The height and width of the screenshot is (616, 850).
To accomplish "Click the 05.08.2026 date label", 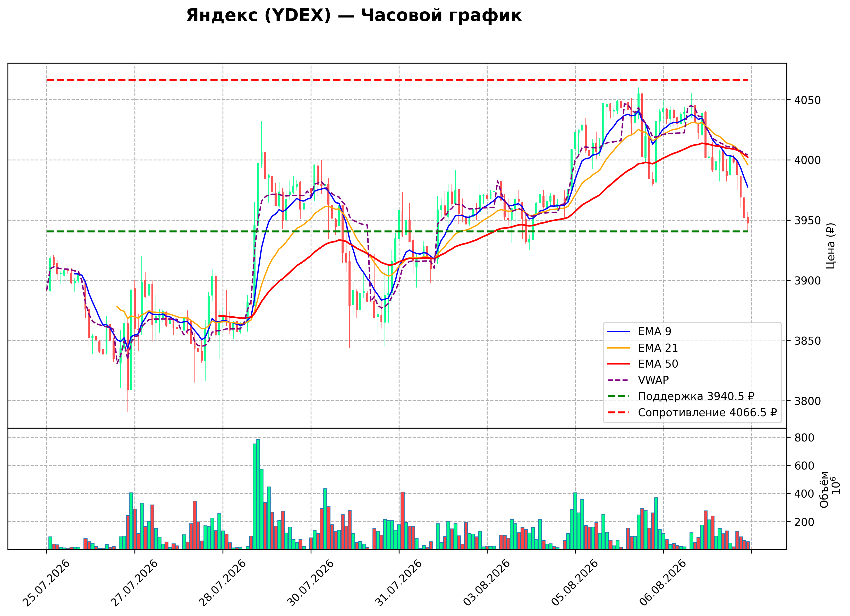I will point(575,583).
